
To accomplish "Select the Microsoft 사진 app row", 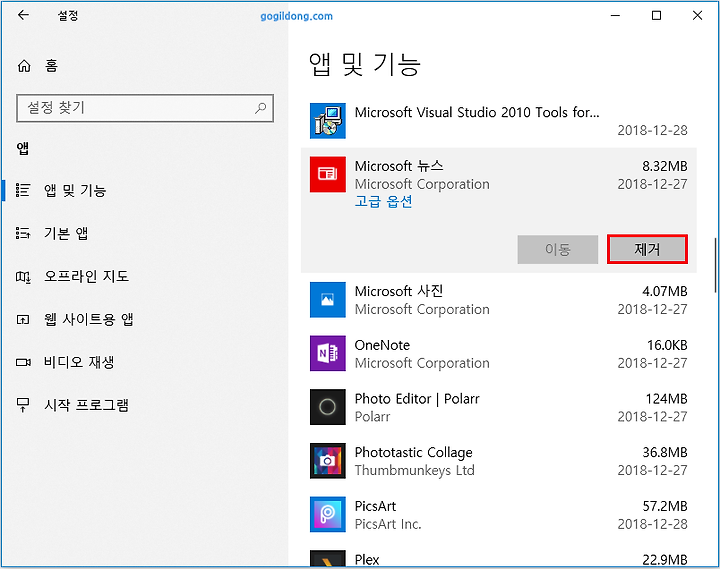I will tap(499, 300).
